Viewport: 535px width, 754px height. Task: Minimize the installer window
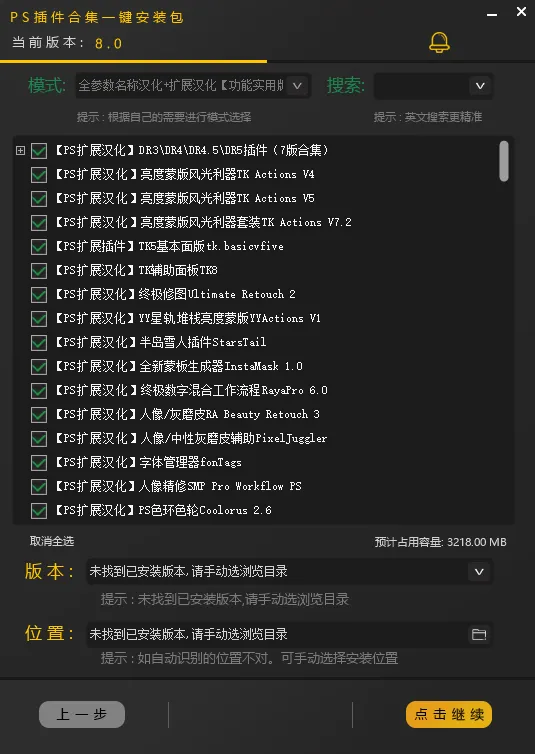tap(492, 15)
